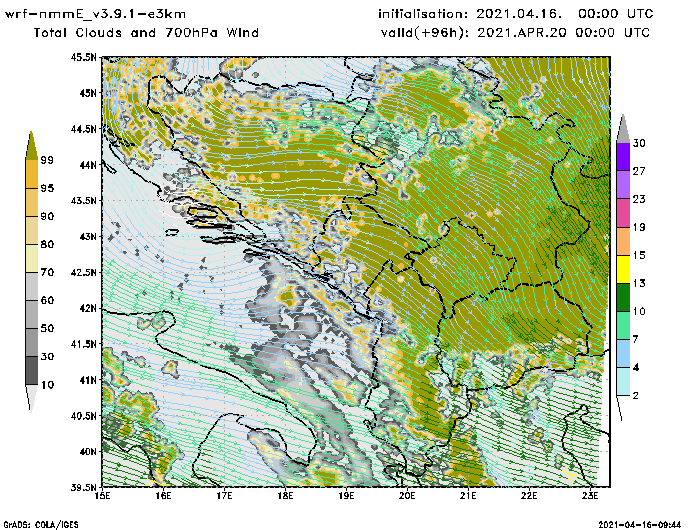Click the 2–4 pale cyan wind swatch

pyautogui.click(x=623, y=382)
